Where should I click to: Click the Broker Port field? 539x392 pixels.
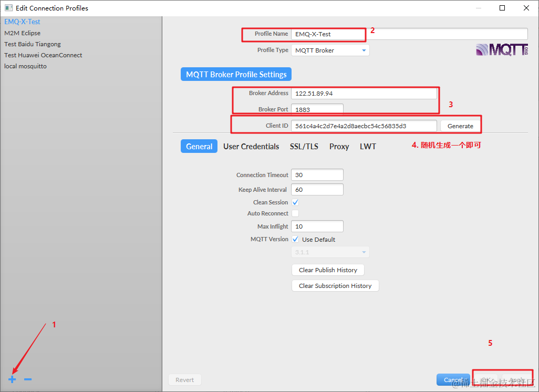[x=317, y=109]
